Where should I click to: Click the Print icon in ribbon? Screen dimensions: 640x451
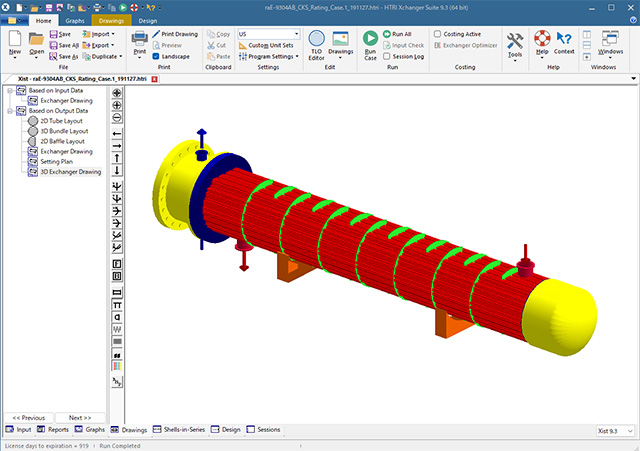(x=139, y=44)
